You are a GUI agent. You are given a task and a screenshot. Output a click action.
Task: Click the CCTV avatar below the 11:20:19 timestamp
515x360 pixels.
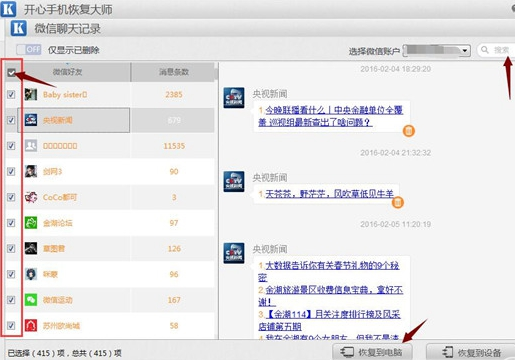(234, 253)
